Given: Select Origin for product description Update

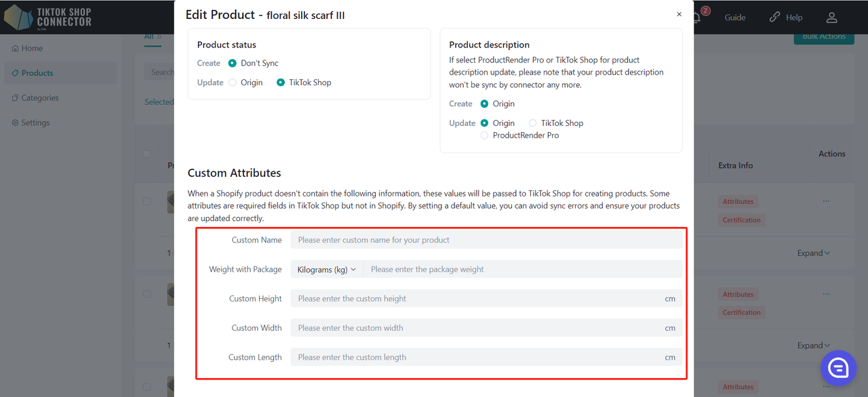Looking at the screenshot, I should coord(484,123).
